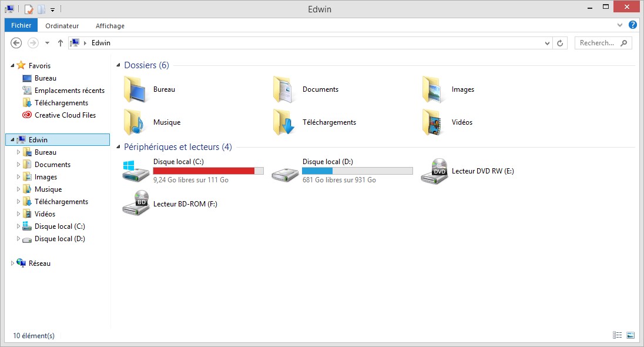Expand Images node in navigation tree

tap(18, 177)
